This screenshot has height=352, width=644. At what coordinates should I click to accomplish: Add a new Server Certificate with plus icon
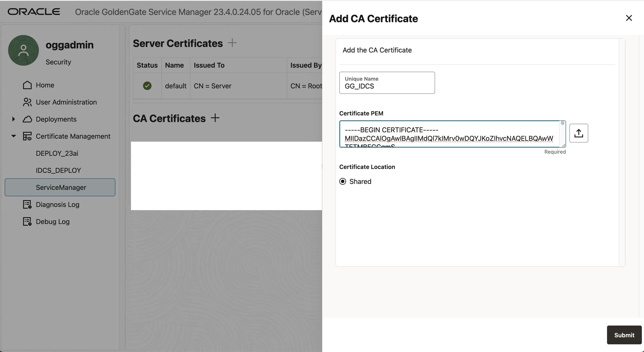(232, 43)
